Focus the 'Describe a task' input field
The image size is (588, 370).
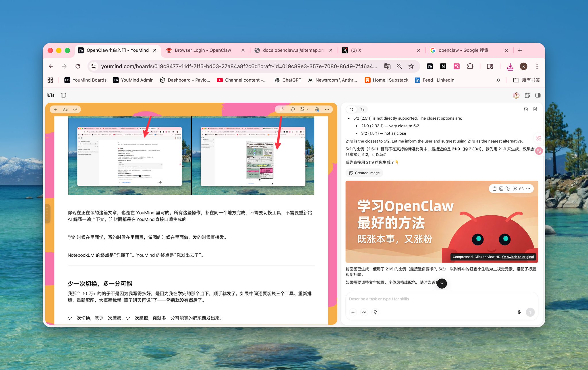tap(442, 299)
